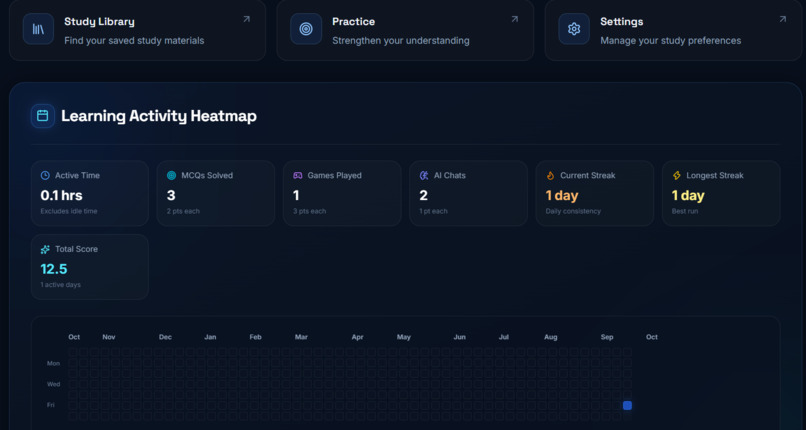Viewport: 806px width, 430px height.
Task: Click the 'Apr' month label on heatmap
Action: point(357,337)
